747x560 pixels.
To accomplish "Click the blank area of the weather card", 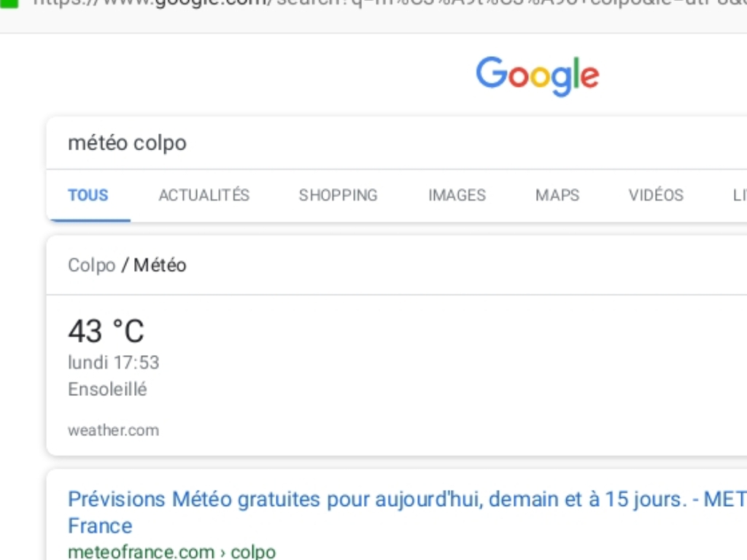I will click(474, 372).
